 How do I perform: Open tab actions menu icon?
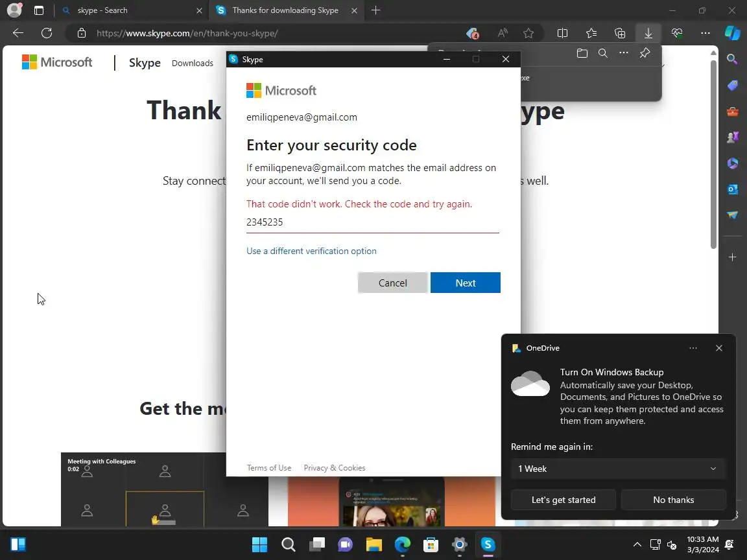(x=39, y=10)
